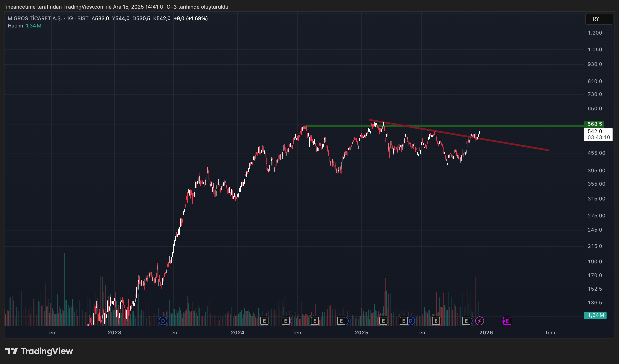619x364 pixels.
Task: Select the TradingView logo at bottom left
Action: click(x=39, y=351)
